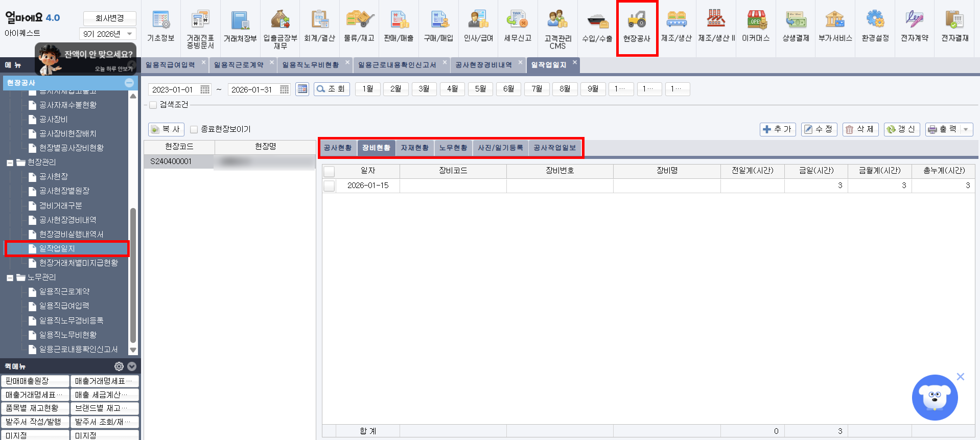
Task: Select site row S240400001
Action: (x=229, y=161)
